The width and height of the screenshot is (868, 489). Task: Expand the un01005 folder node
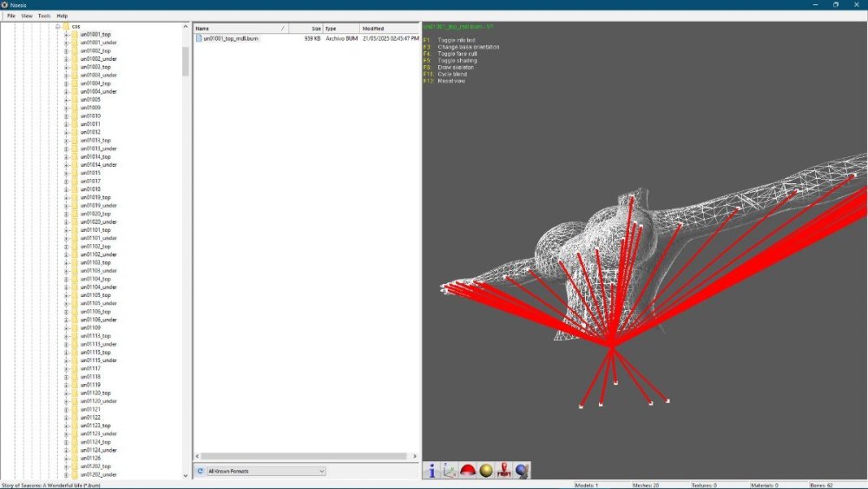(x=66, y=100)
